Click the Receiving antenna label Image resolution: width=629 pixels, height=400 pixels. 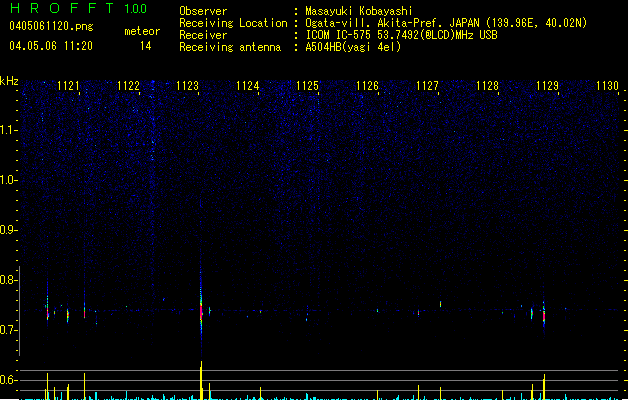tap(230, 47)
